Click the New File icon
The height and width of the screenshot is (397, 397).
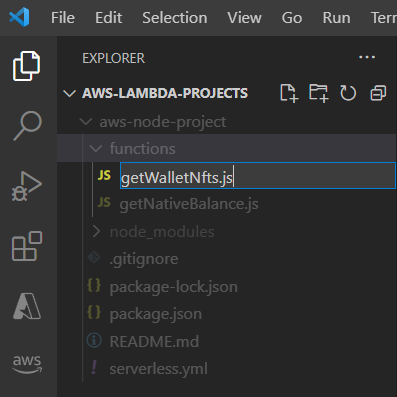coord(289,93)
